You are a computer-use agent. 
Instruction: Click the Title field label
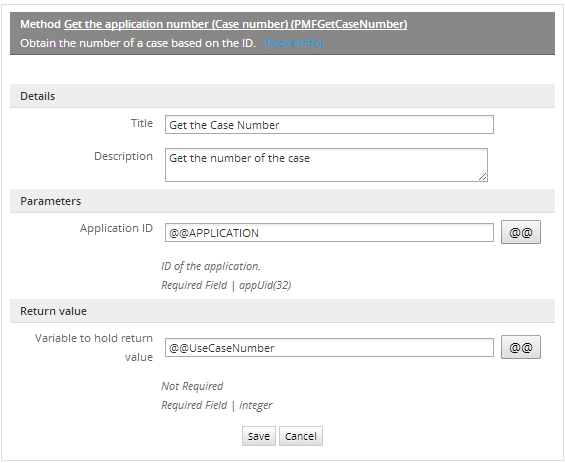point(142,123)
